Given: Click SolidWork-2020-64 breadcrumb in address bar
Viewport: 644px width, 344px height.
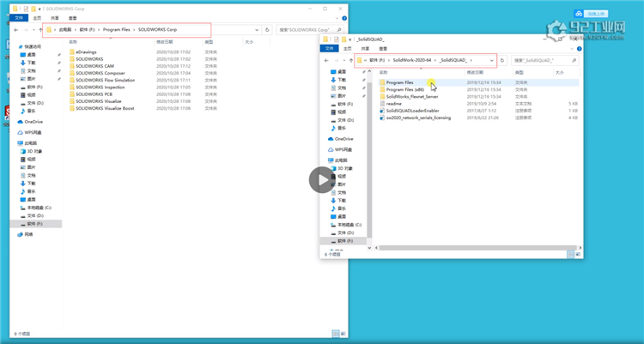Looking at the screenshot, I should click(412, 60).
